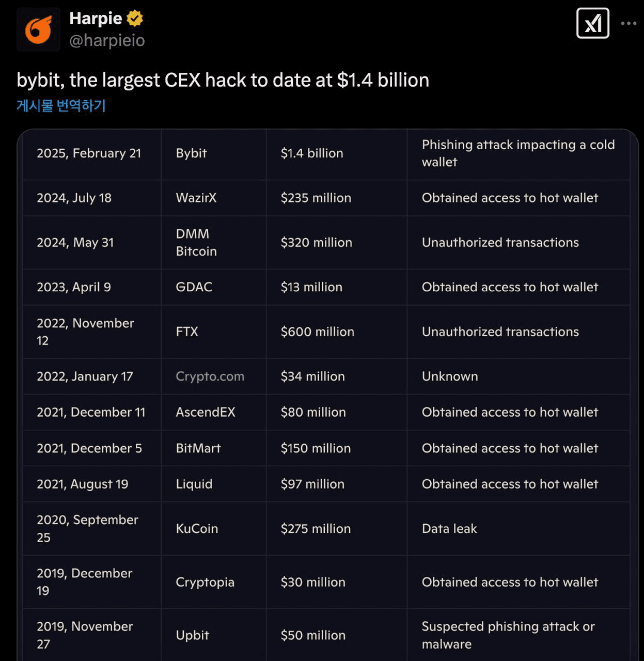Open the post options ellipsis menu
Screen dimensions: 644x661
(x=629, y=23)
